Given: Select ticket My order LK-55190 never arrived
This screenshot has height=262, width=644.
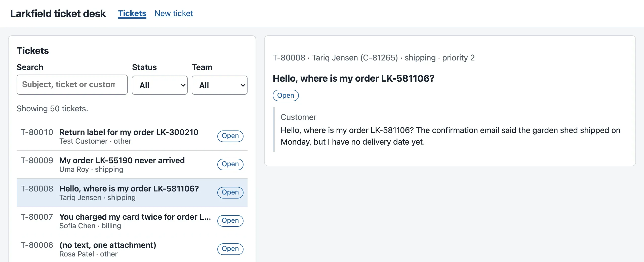Looking at the screenshot, I should [x=132, y=165].
